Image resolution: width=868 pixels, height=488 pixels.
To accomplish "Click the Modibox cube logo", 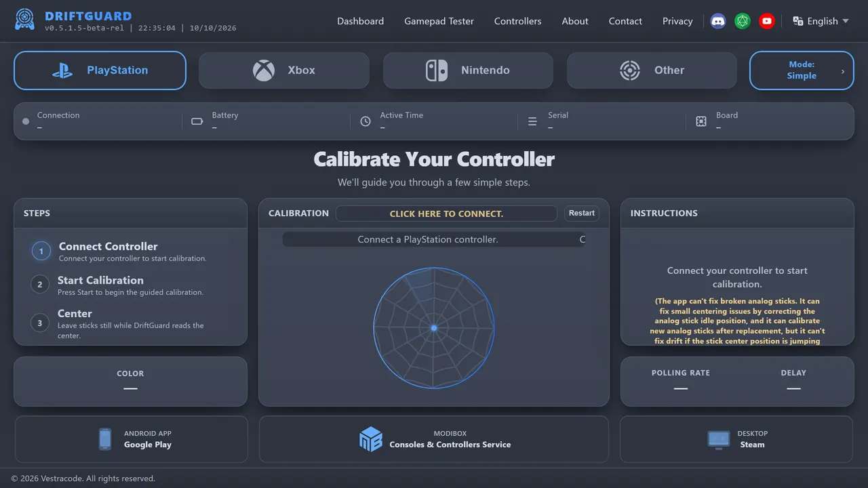I will pyautogui.click(x=371, y=439).
